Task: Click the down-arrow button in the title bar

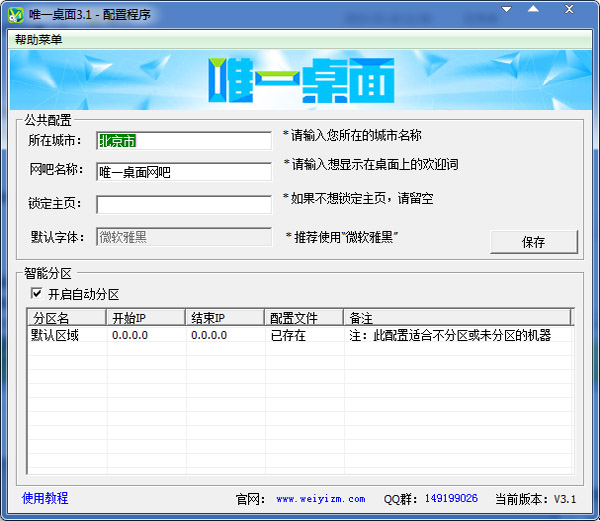Action: pyautogui.click(x=509, y=11)
